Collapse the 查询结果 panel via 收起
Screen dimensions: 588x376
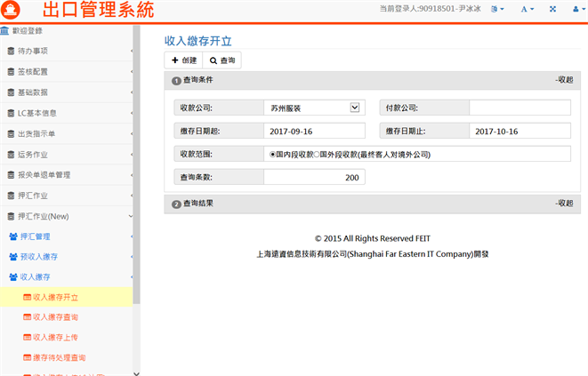pyautogui.click(x=563, y=204)
